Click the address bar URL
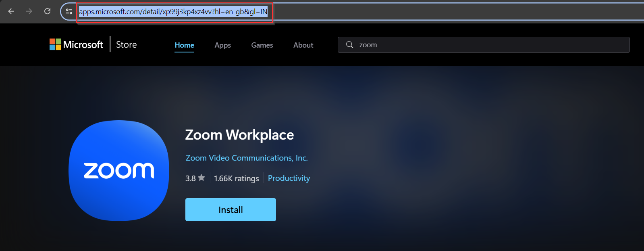This screenshot has height=251, width=644. point(173,12)
